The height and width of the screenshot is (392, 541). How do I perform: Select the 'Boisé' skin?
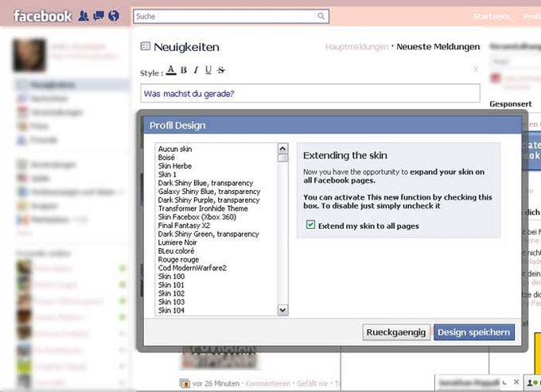166,157
